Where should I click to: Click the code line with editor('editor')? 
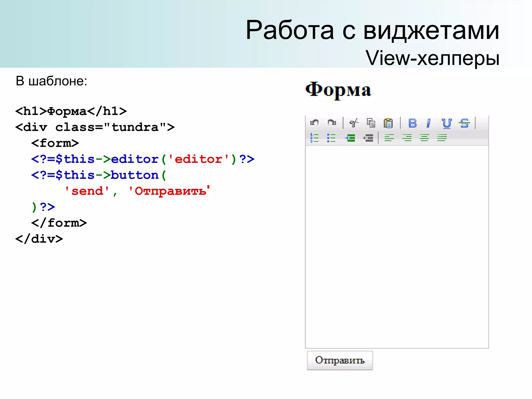143,159
